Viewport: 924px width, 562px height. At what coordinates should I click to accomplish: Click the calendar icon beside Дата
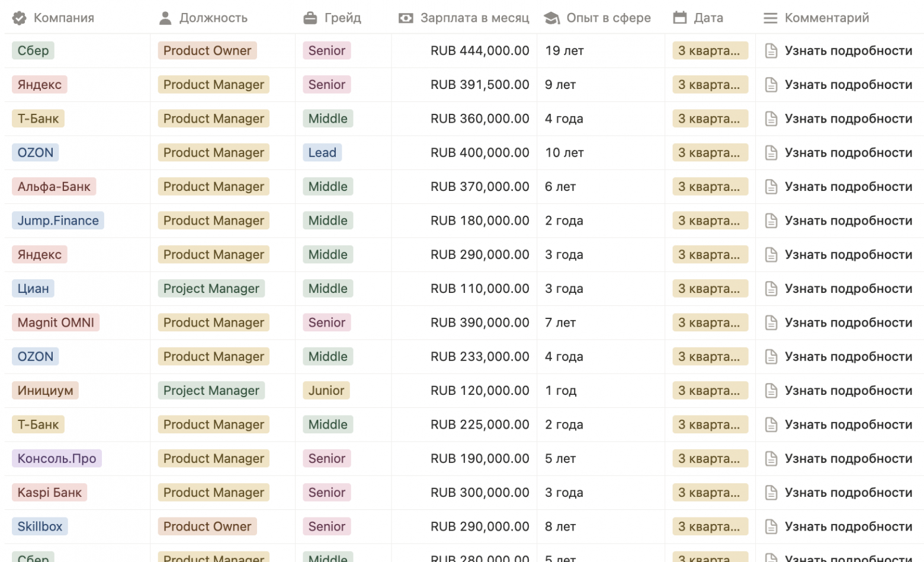680,18
